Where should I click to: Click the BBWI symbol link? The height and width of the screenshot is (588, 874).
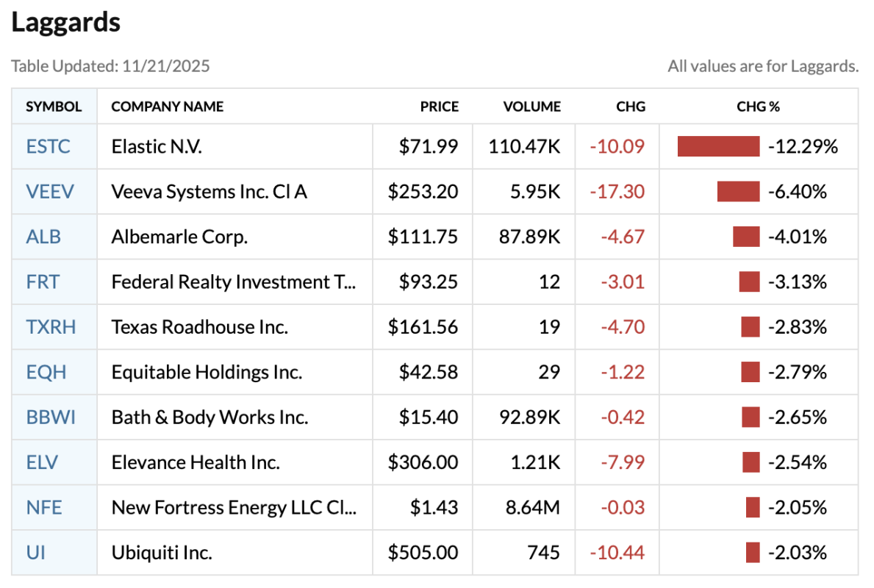point(51,417)
